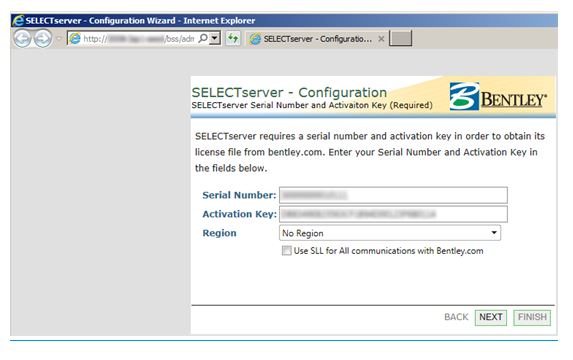Click the Bentley logo
573x360 pixels.
[x=498, y=96]
